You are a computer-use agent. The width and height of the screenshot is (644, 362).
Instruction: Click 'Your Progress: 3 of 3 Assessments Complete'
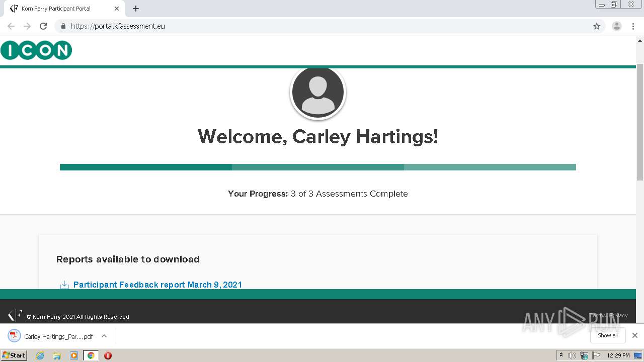tap(318, 194)
